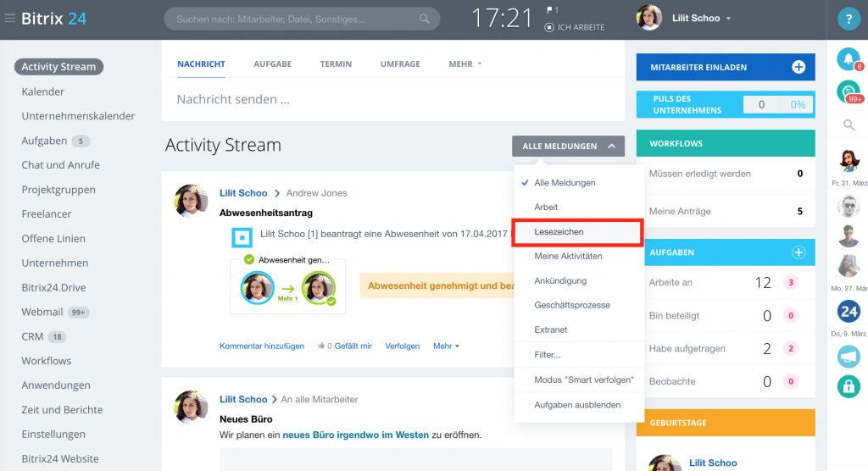The image size is (868, 471).
Task: Click the search magnifier in the top search bar
Action: point(424,19)
